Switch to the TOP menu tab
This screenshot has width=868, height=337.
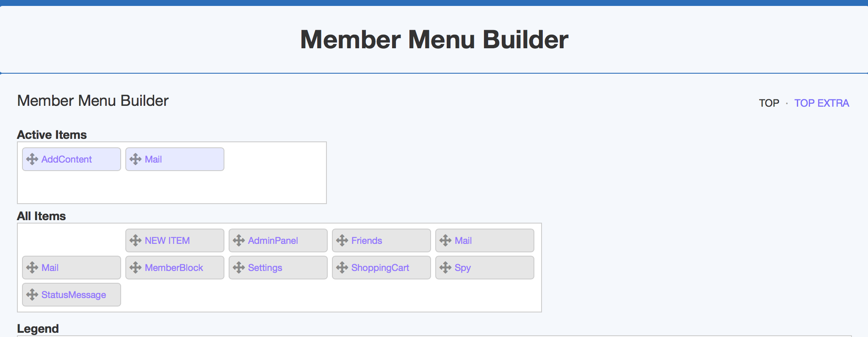[x=769, y=103]
